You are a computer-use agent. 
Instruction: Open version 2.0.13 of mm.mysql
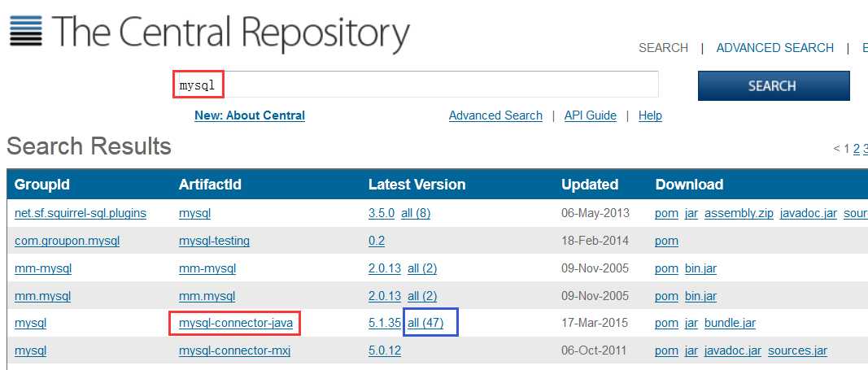(x=385, y=296)
